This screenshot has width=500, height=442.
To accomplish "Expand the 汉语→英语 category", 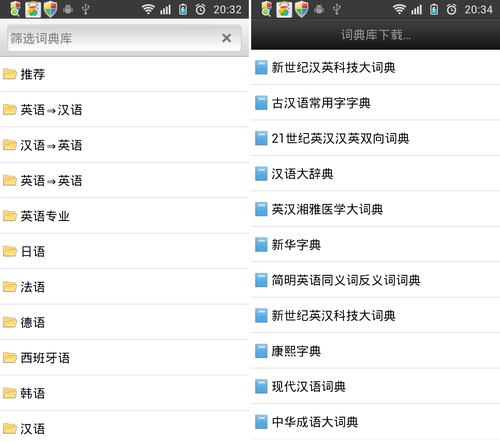I will point(124,145).
